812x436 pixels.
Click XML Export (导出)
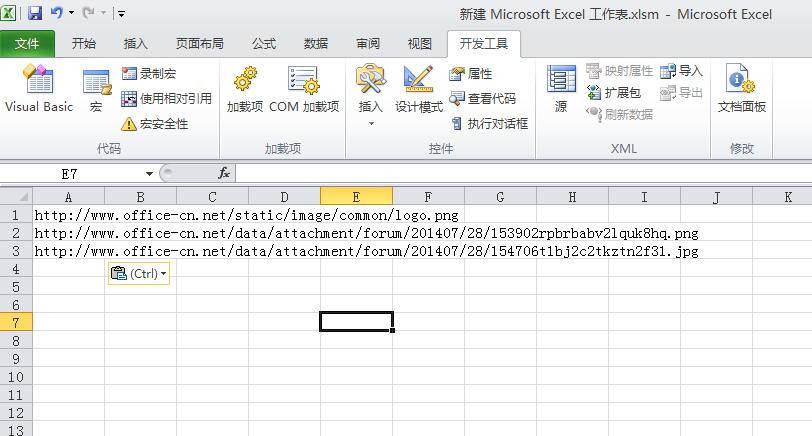click(x=682, y=93)
